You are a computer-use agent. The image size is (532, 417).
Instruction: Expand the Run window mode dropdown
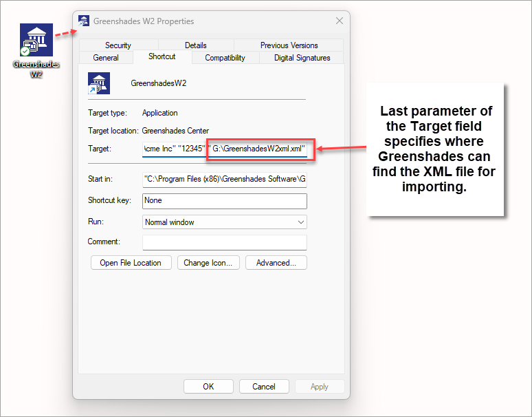[225, 222]
